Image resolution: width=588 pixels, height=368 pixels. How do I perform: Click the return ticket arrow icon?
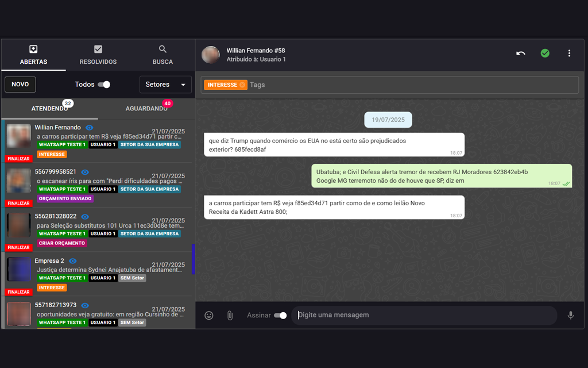click(520, 53)
